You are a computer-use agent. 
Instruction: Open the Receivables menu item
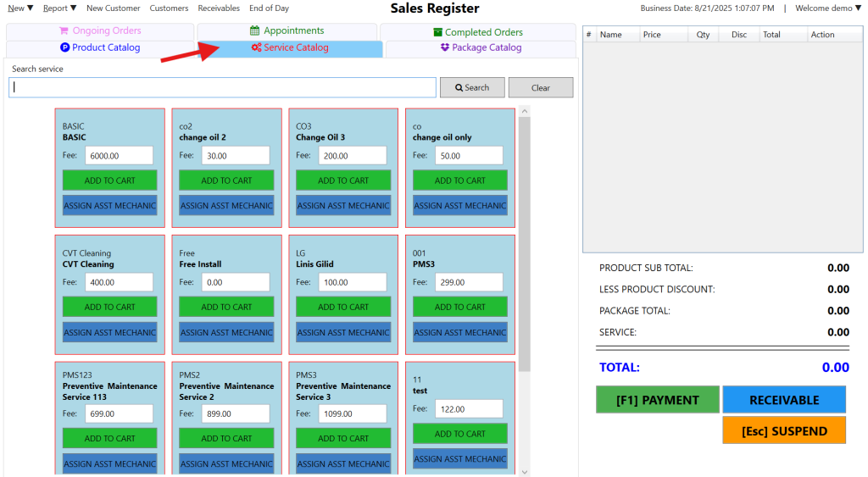[x=219, y=8]
